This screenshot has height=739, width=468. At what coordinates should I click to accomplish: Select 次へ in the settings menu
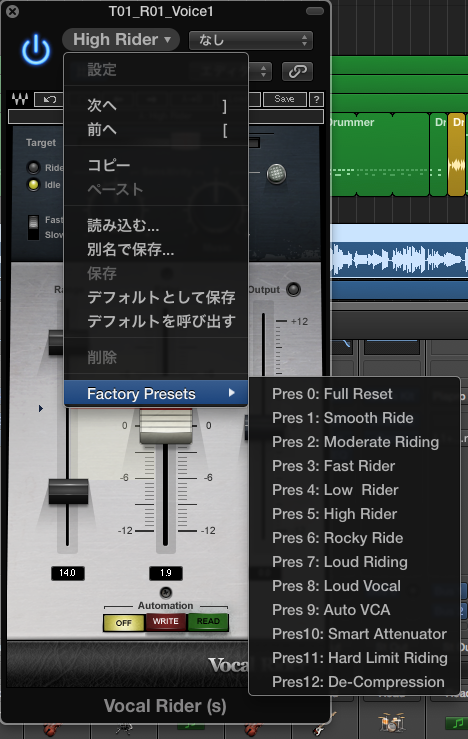point(156,105)
